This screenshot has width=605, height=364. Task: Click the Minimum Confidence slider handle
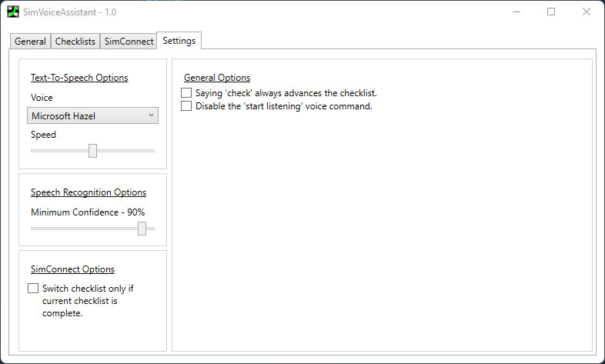(142, 229)
